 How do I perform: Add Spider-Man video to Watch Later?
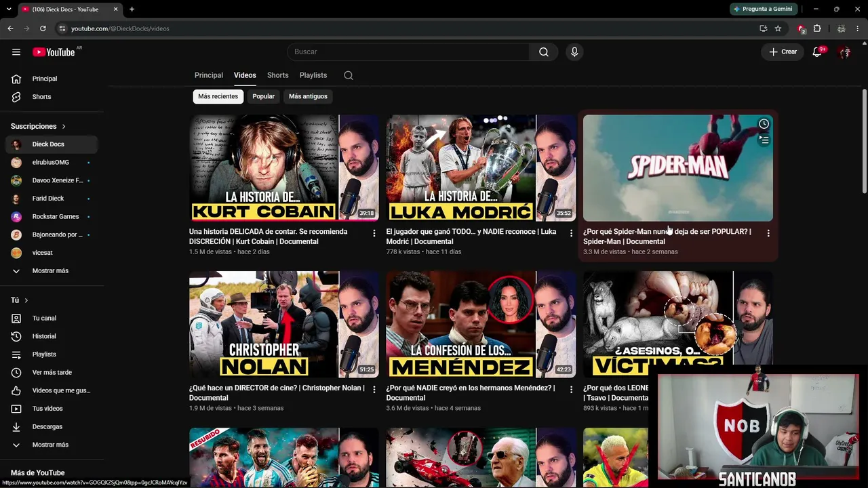coord(764,124)
